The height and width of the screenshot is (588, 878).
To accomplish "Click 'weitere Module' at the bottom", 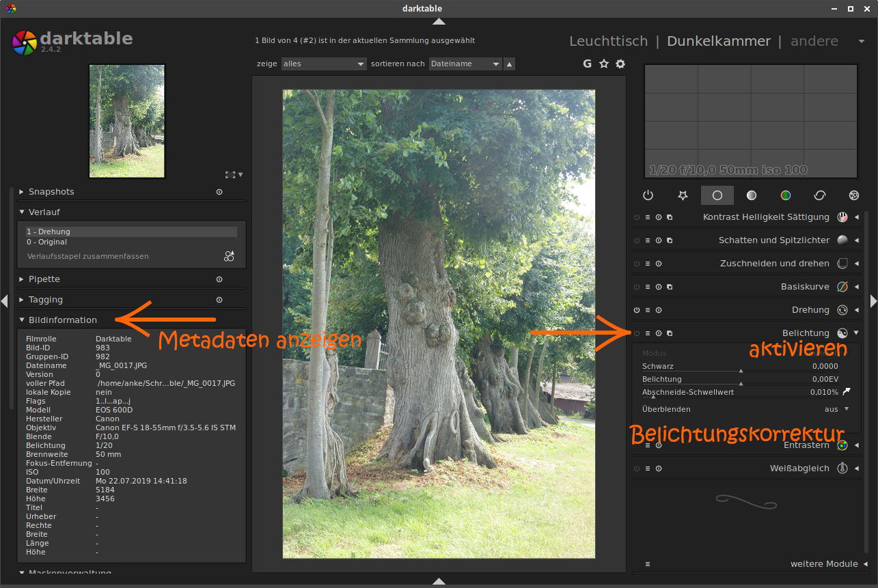I will [823, 564].
